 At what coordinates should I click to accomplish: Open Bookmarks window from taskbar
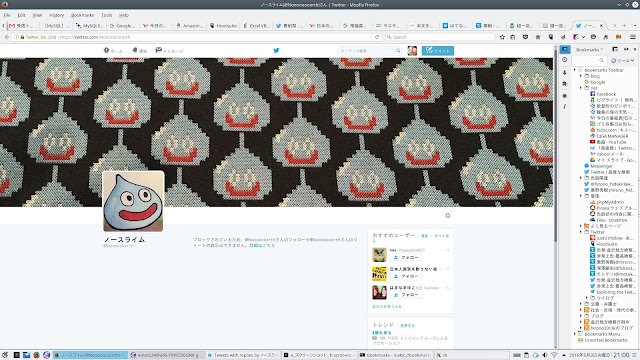tap(395, 355)
